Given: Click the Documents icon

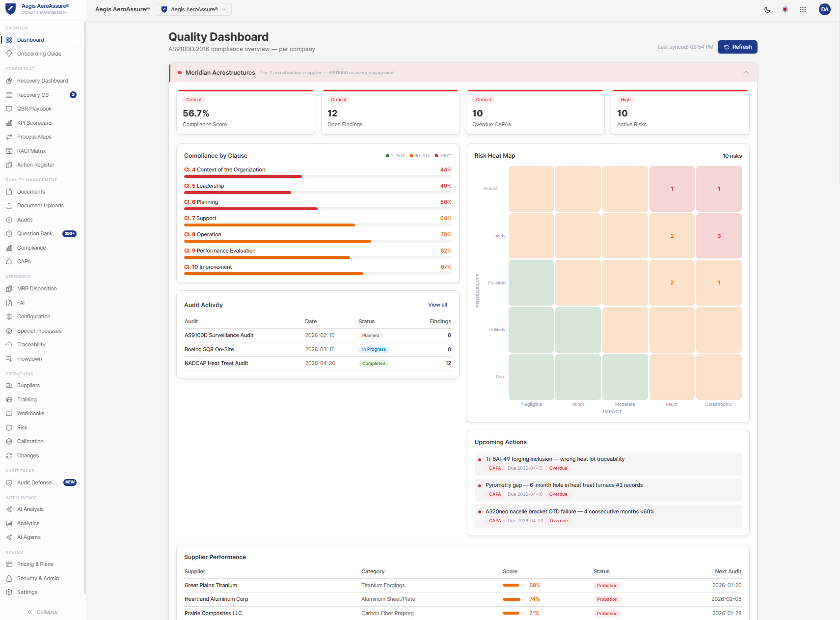Looking at the screenshot, I should click(9, 192).
